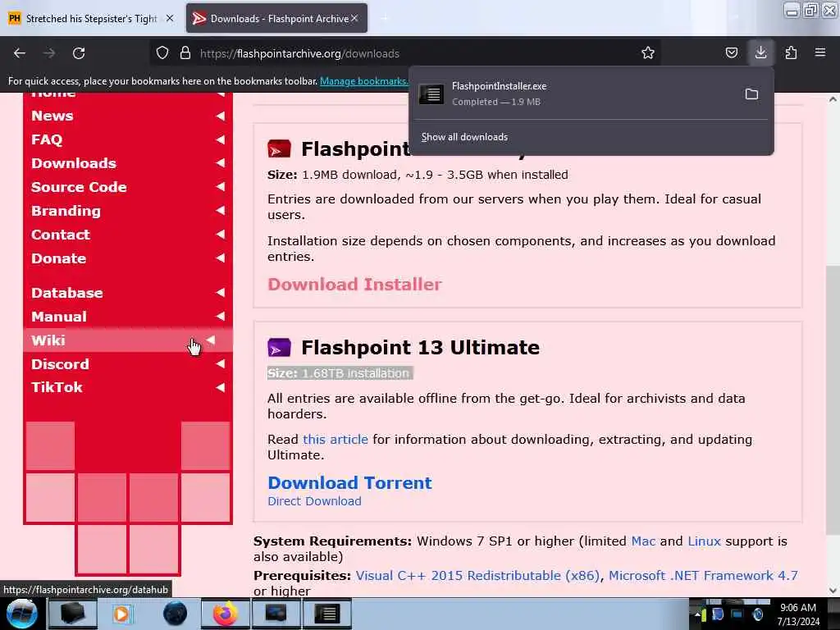840x630 pixels.
Task: Bookmark this page with the star icon
Action: (x=648, y=53)
